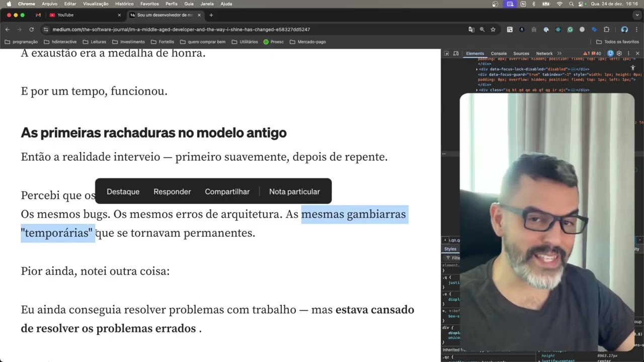Click the blue tag extension icon
644x362 pixels.
pyautogui.click(x=594, y=30)
